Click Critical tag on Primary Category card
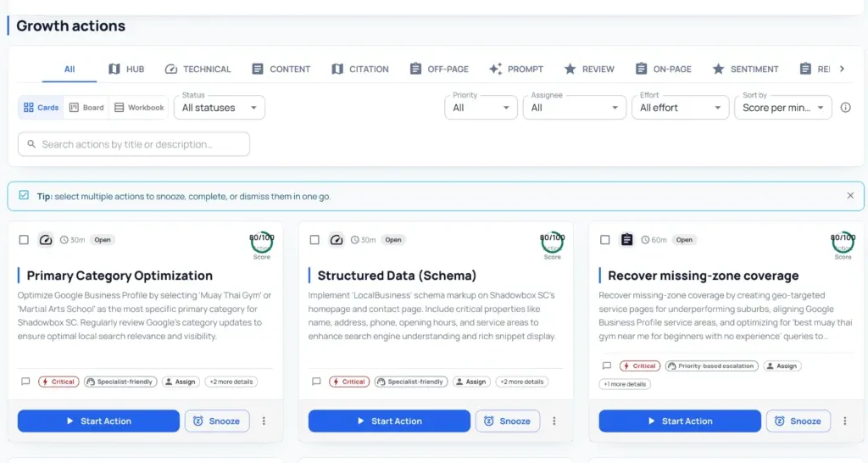The height and width of the screenshot is (463, 868). [x=58, y=382]
